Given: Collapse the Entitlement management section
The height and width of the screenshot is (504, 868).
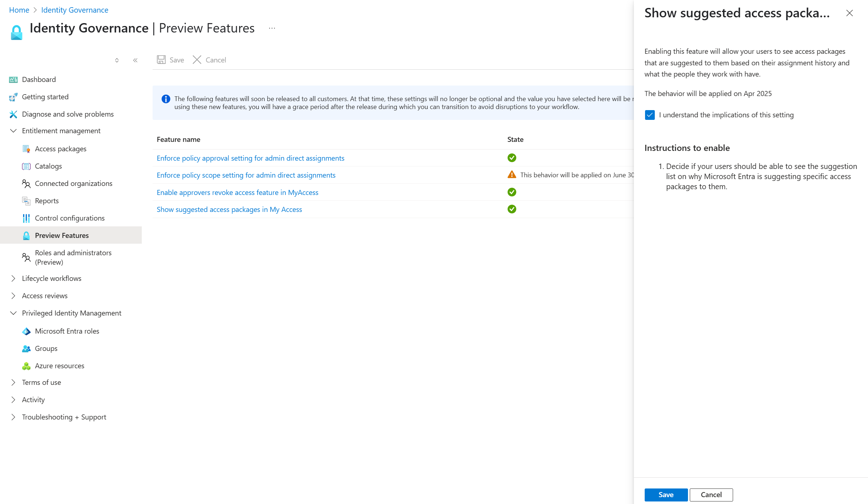Looking at the screenshot, I should coord(13,131).
